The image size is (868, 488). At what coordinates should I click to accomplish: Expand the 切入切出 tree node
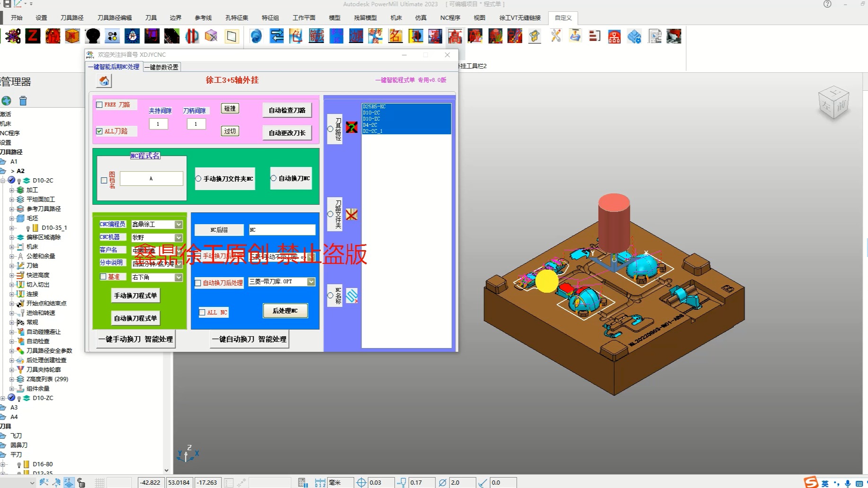point(12,285)
